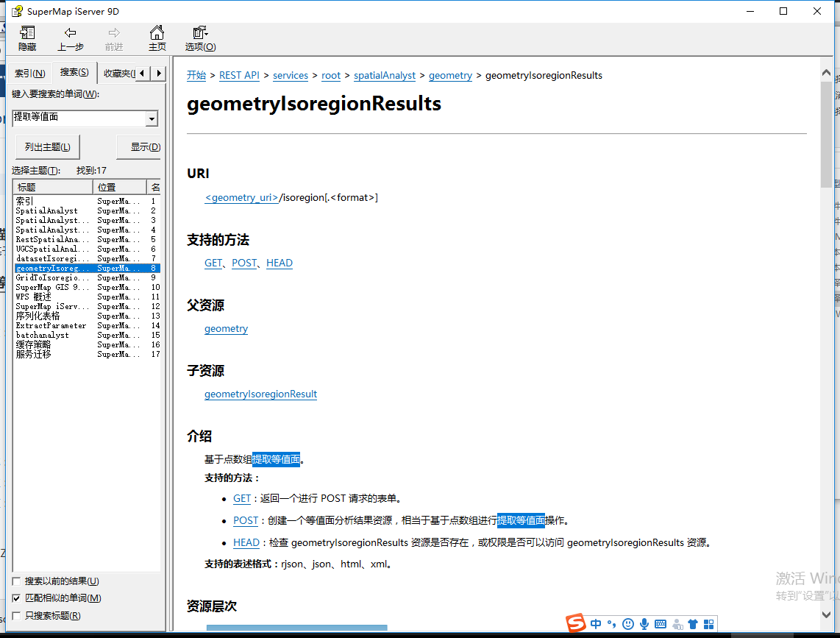
Task: Click the scroll-up arrow of content pane
Action: click(826, 72)
